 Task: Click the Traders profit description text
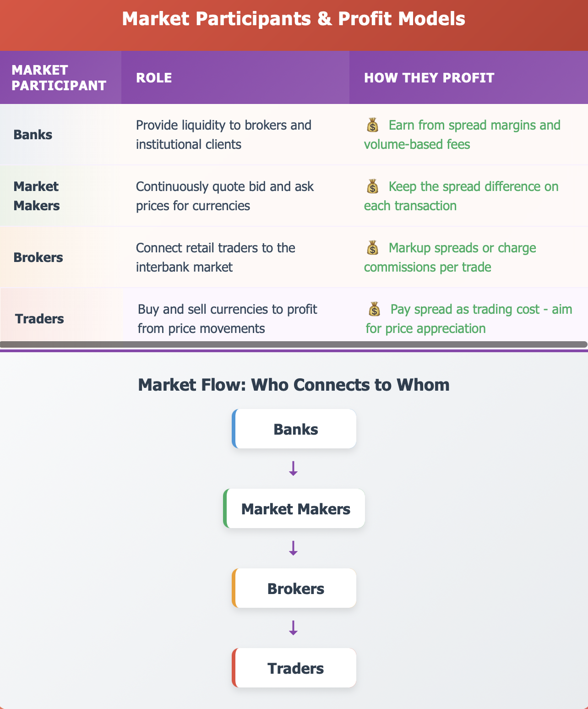tap(469, 319)
